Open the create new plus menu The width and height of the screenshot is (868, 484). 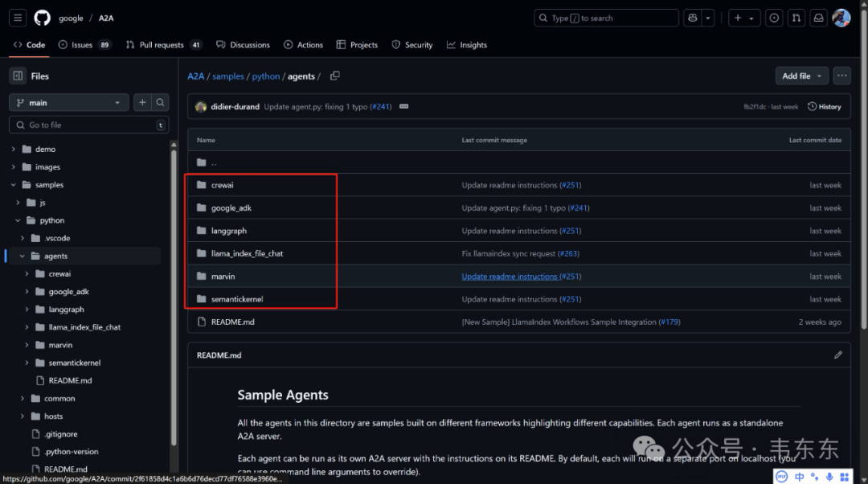(744, 18)
